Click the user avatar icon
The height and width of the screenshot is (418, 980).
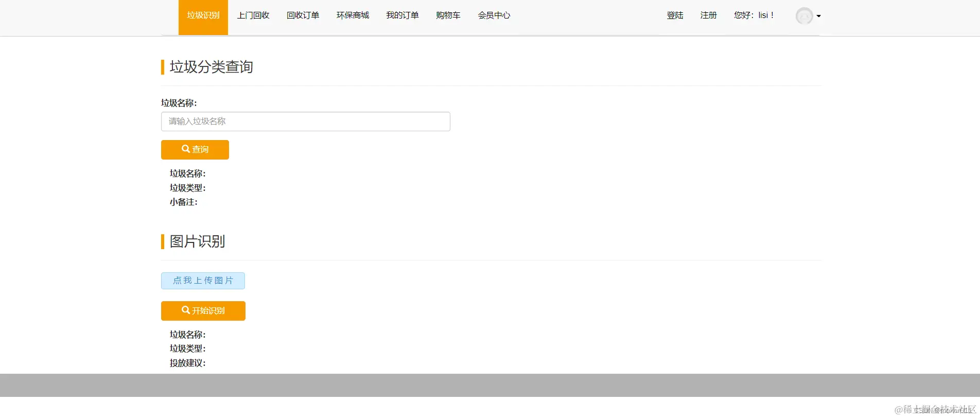[804, 16]
